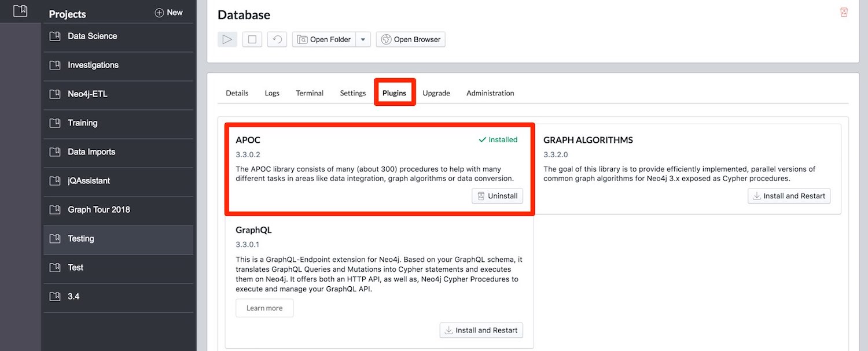Open the Terminal tab
Image resolution: width=868 pixels, height=351 pixels.
pos(310,93)
